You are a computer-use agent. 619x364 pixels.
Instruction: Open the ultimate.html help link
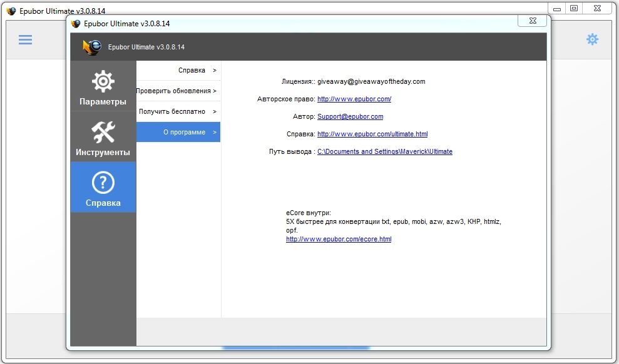pos(372,134)
